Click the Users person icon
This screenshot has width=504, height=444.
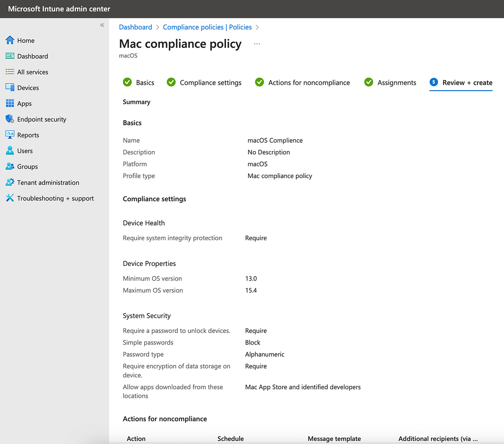[10, 151]
